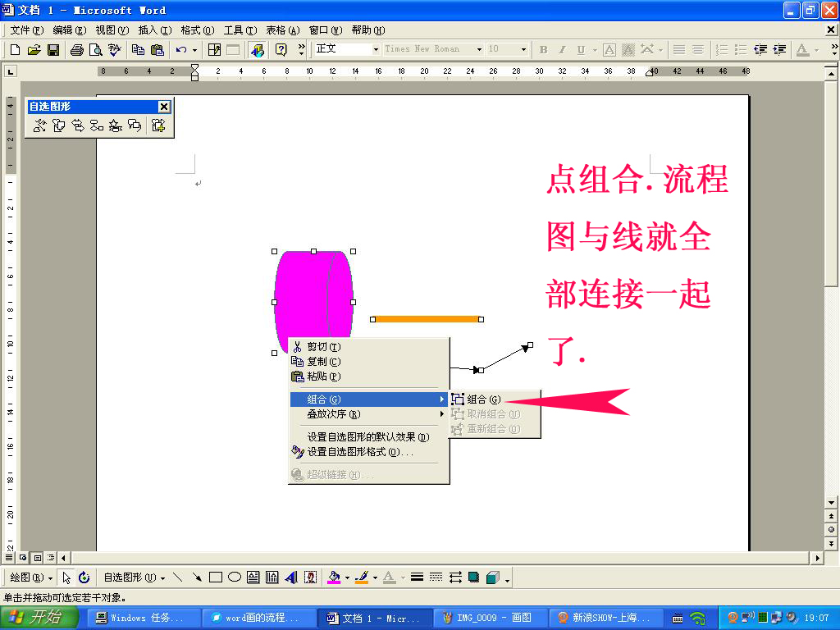The width and height of the screenshot is (840, 630).
Task: Print the document using the printer icon
Action: pos(76,50)
